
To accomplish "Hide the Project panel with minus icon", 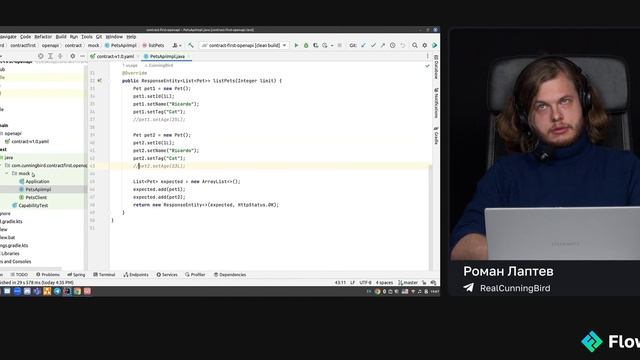I will [x=82, y=56].
